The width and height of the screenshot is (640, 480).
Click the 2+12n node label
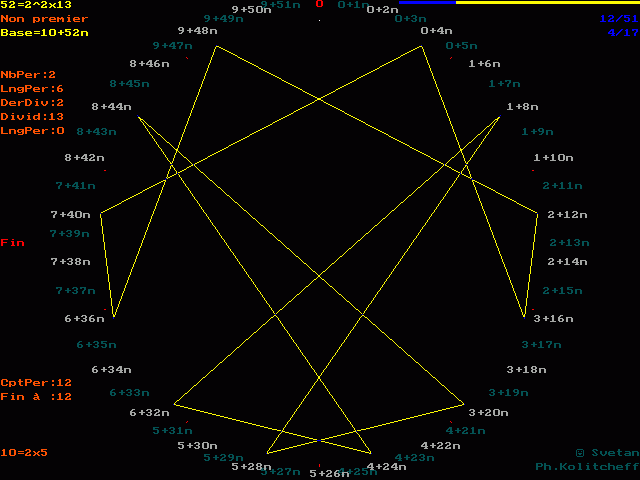click(x=567, y=215)
